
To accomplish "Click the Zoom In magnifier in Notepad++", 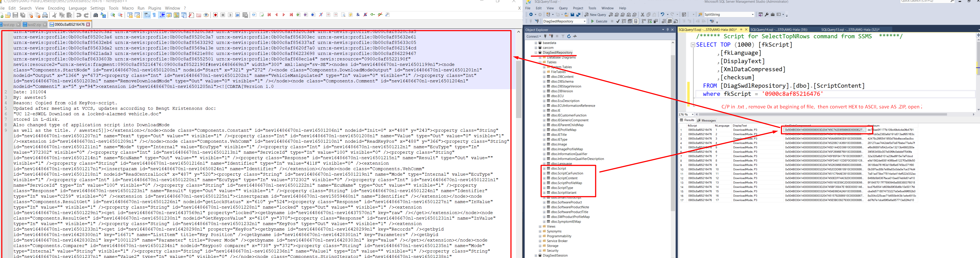I will tap(113, 15).
